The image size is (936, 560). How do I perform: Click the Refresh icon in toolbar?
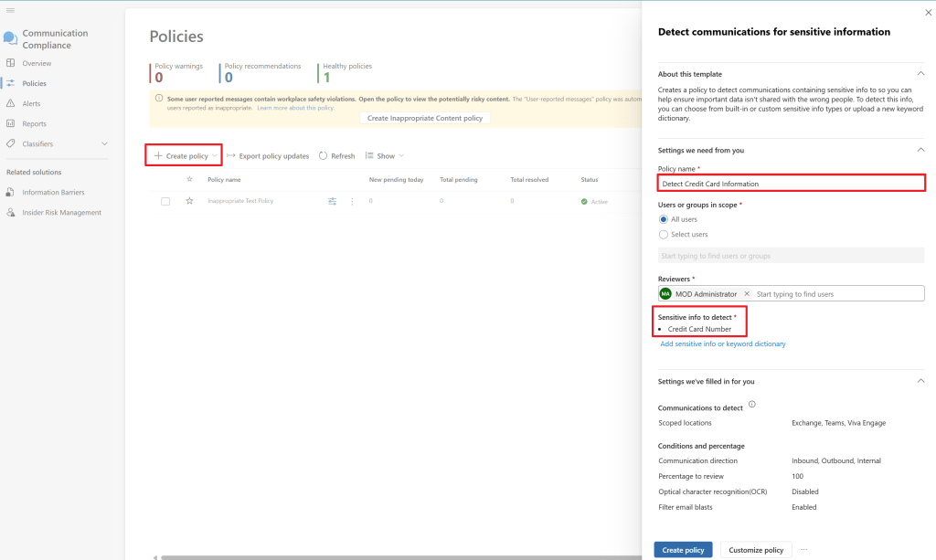pos(324,156)
